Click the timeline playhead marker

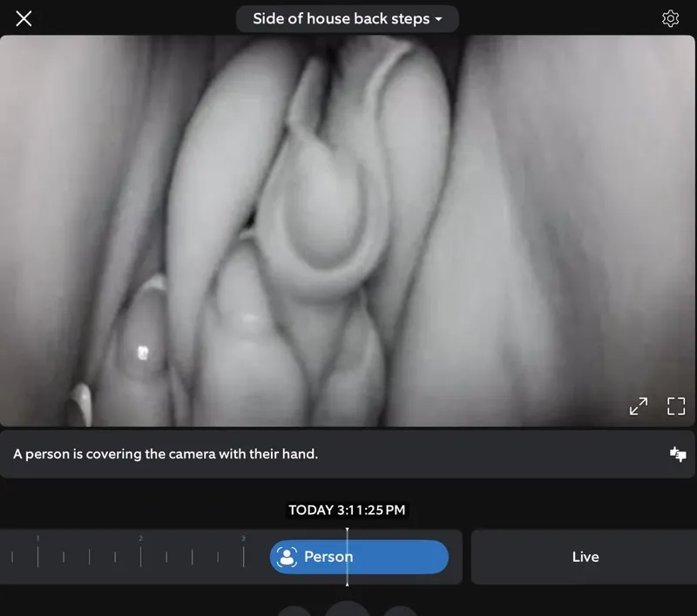pyautogui.click(x=347, y=557)
